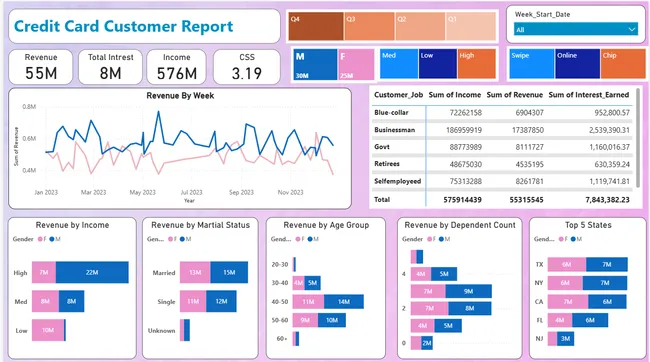Select the Low income slicer tile

tap(438, 63)
